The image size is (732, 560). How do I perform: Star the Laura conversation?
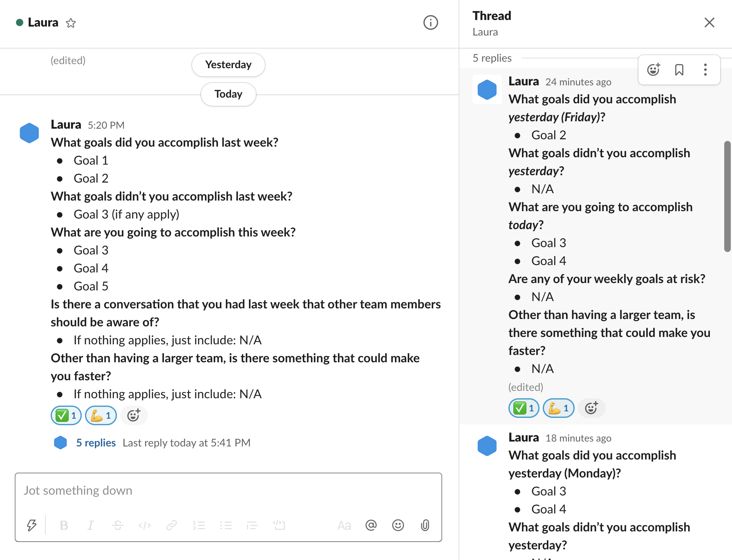(71, 23)
